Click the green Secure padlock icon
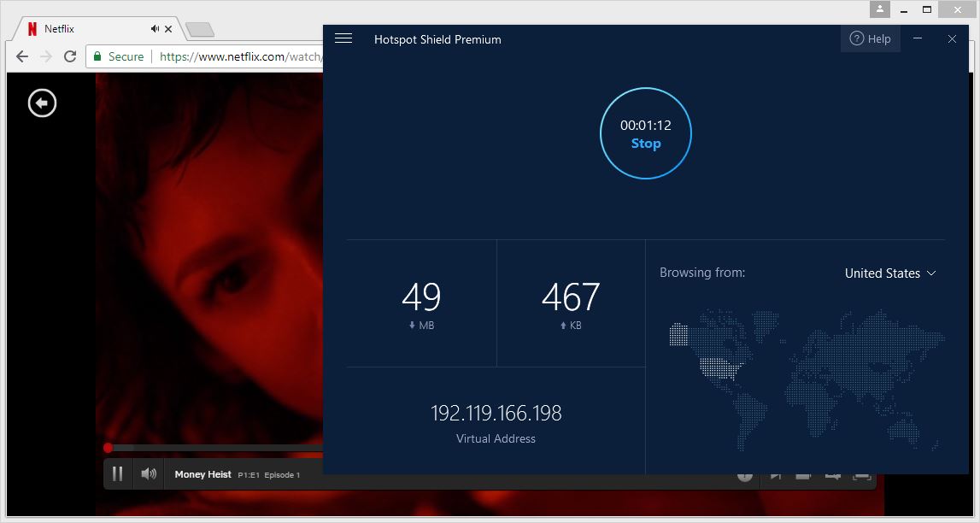Image resolution: width=980 pixels, height=523 pixels. pyautogui.click(x=97, y=56)
